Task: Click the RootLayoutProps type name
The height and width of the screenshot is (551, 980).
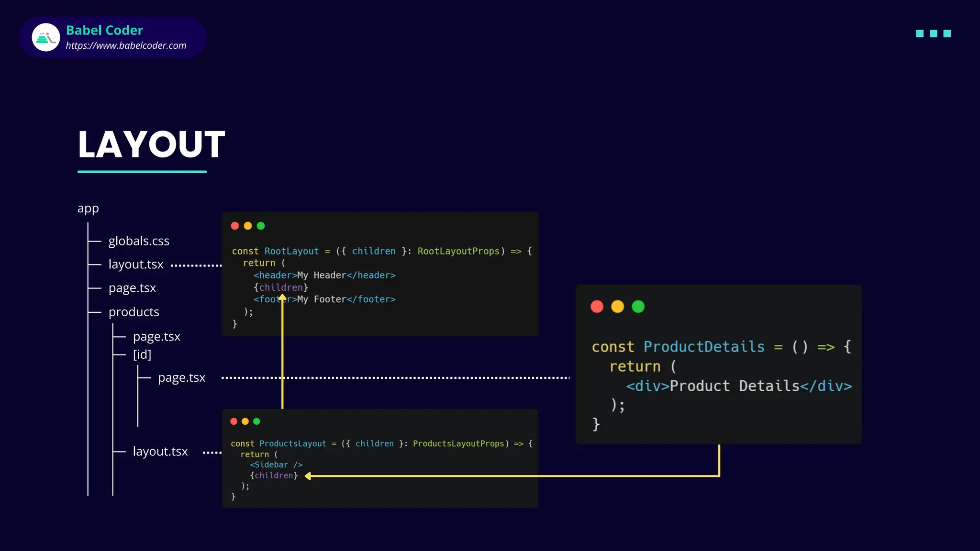Action: pyautogui.click(x=458, y=251)
